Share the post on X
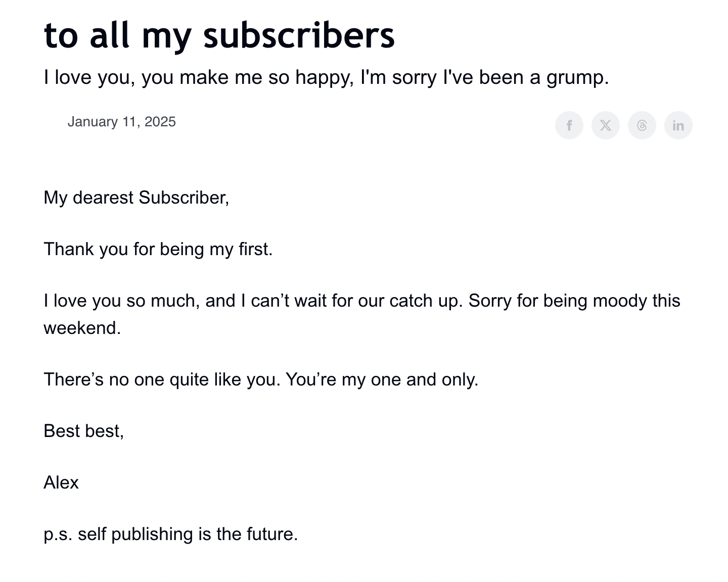The image size is (728, 582). 605,125
